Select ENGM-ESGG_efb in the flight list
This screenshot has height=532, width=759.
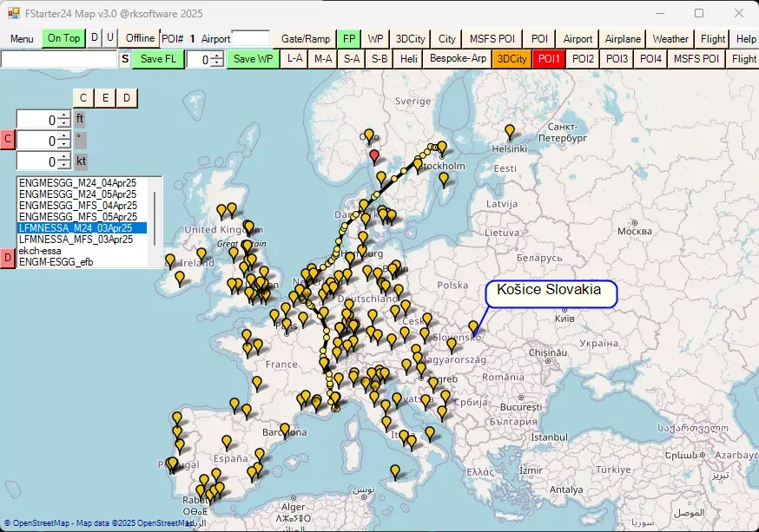[56, 261]
